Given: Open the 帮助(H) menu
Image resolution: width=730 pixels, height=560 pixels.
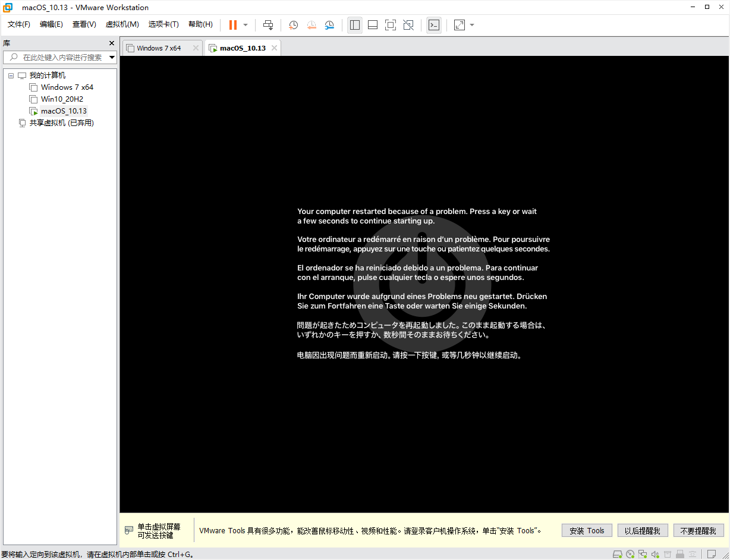Looking at the screenshot, I should [200, 24].
